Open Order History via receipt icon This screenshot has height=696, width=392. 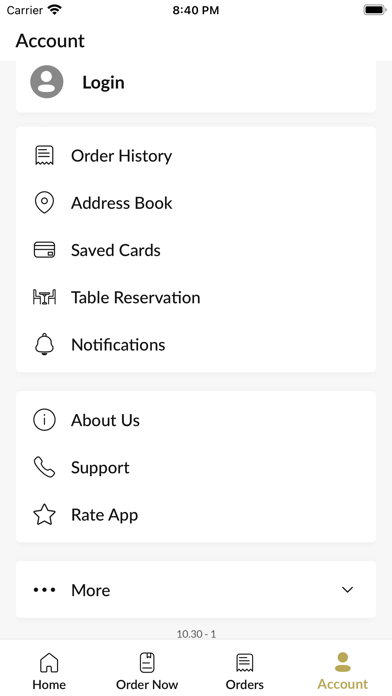(x=44, y=156)
